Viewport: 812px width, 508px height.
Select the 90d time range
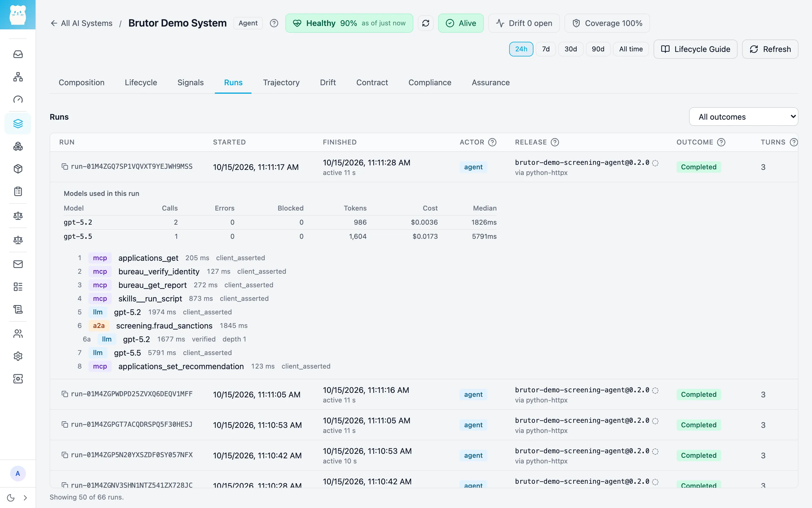[x=598, y=49]
